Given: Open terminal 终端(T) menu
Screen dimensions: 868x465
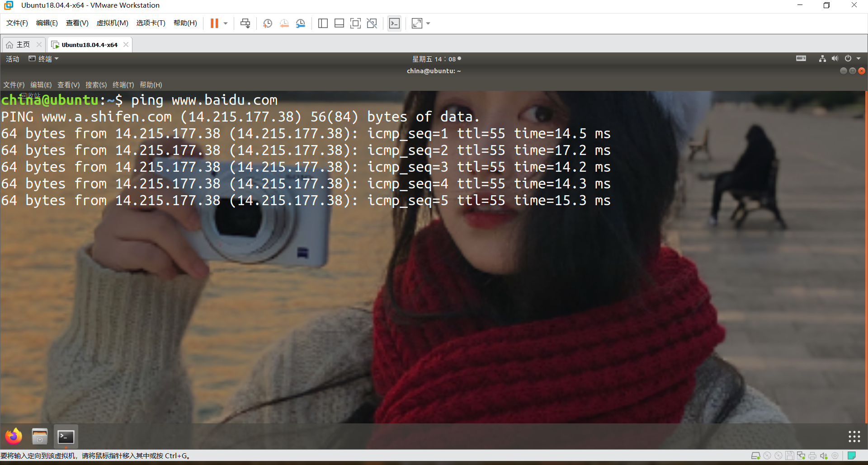Looking at the screenshot, I should [x=123, y=85].
